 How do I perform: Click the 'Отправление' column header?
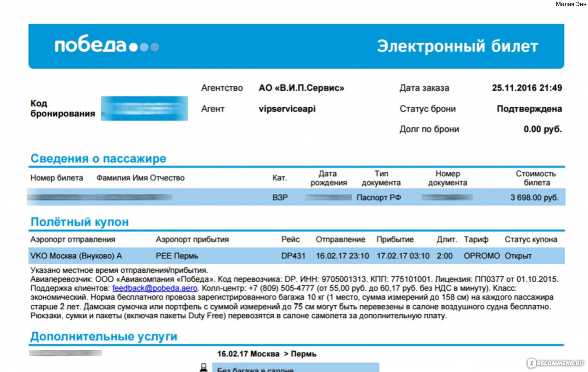[x=341, y=240]
